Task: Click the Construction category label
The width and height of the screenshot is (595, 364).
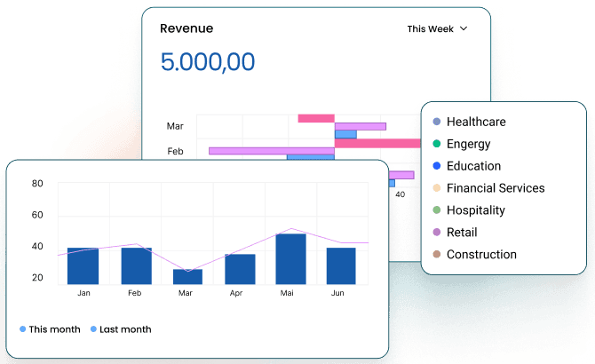Action: [481, 255]
